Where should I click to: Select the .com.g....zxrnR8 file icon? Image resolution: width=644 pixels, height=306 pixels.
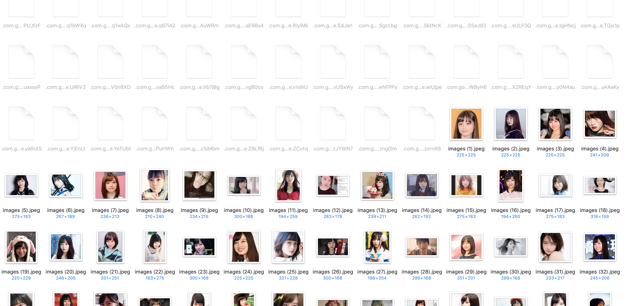click(x=422, y=123)
